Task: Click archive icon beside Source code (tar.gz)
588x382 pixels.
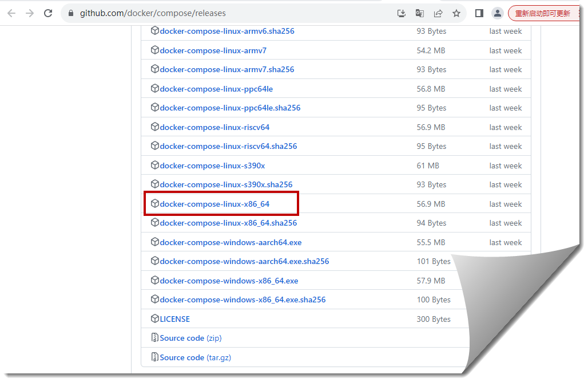Action: [x=155, y=357]
